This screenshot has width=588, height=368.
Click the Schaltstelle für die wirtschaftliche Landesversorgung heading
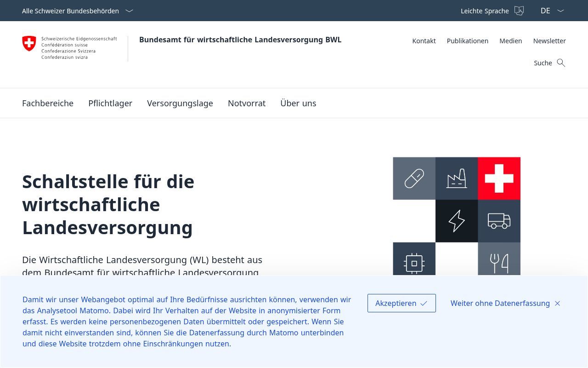coord(108,205)
